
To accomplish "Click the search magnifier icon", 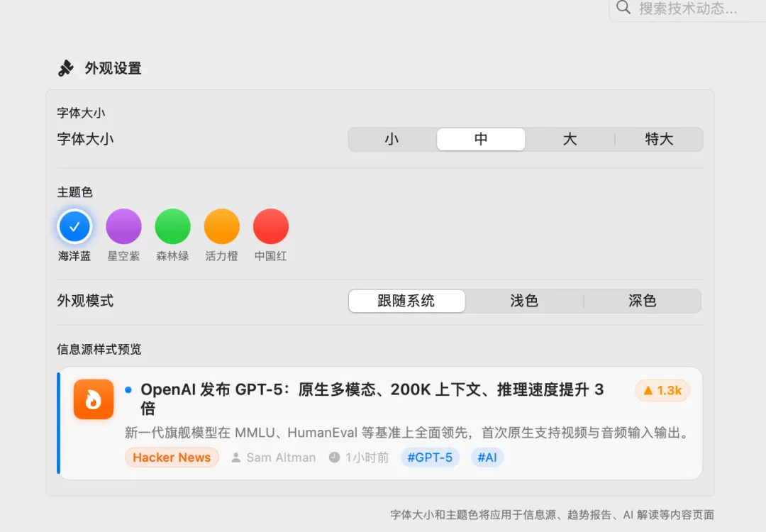I will coord(623,7).
